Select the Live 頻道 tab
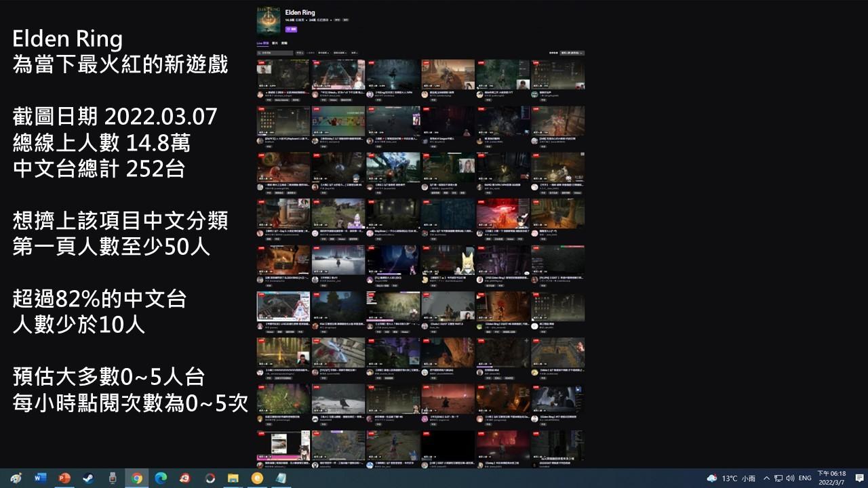 point(263,43)
